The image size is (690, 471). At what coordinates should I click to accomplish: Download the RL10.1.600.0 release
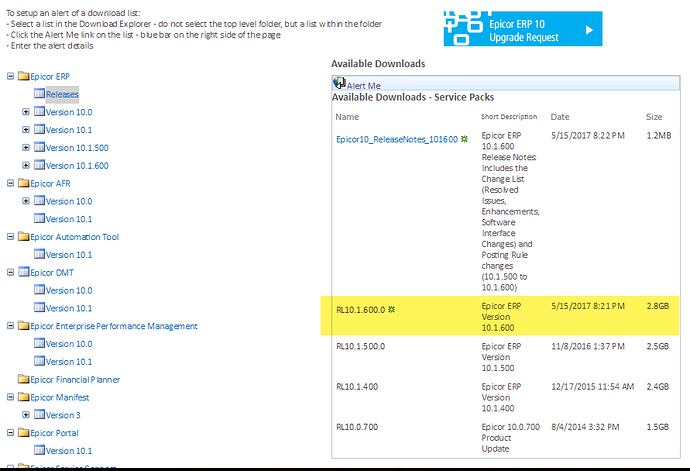click(360, 310)
